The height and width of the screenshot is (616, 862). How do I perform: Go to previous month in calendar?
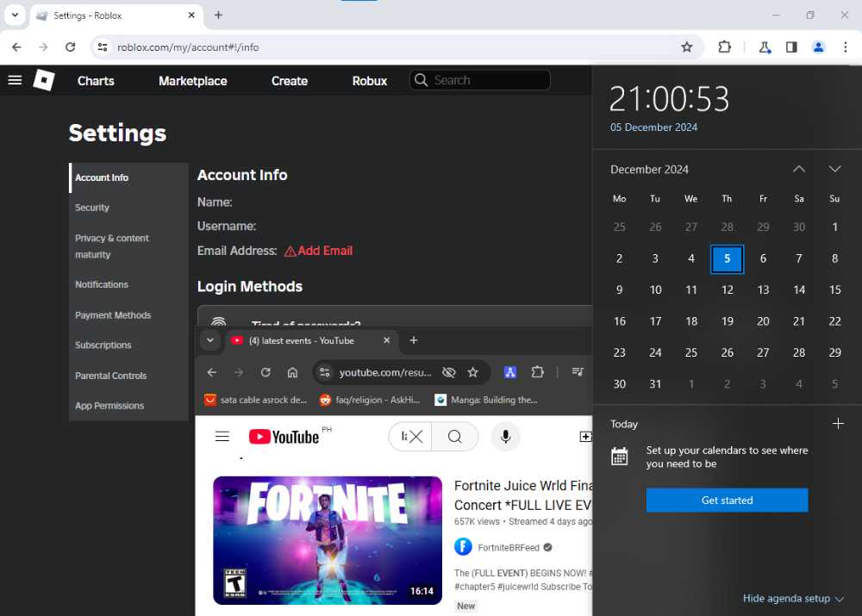pos(799,169)
